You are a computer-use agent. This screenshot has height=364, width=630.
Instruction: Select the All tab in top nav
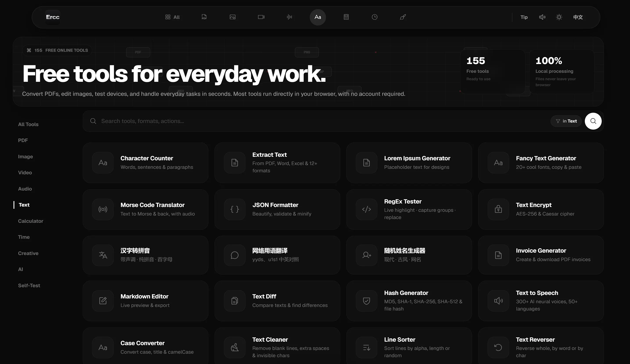pyautogui.click(x=172, y=17)
